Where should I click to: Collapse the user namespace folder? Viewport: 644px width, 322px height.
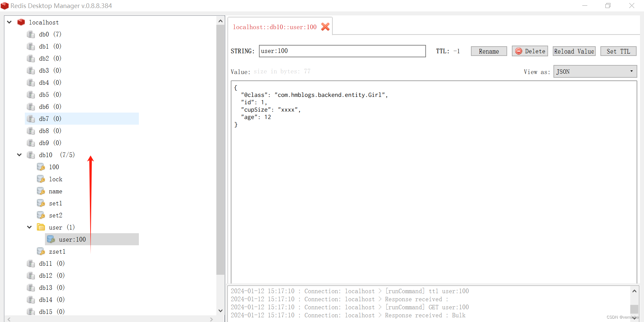tap(30, 227)
